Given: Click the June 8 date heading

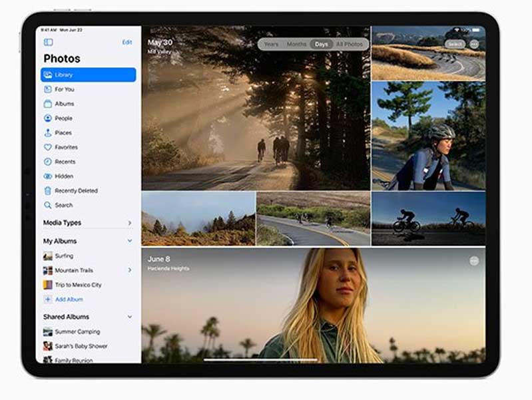Looking at the screenshot, I should [x=158, y=259].
